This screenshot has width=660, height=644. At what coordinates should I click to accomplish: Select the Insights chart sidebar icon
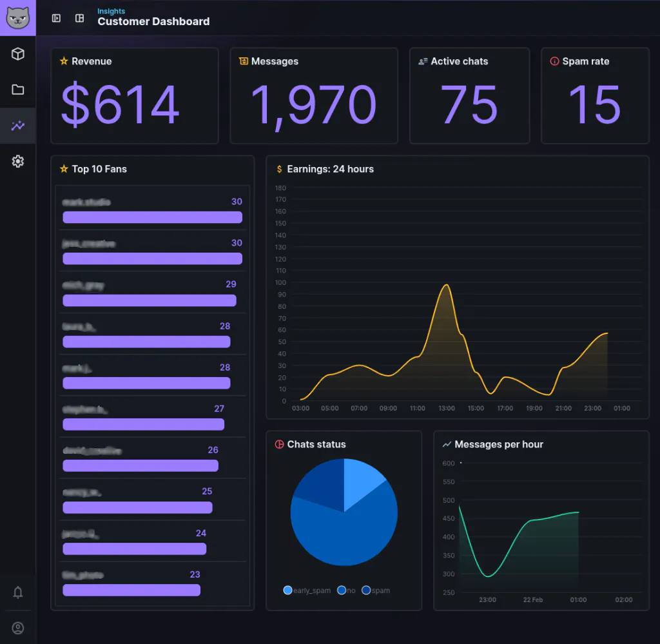pos(17,126)
